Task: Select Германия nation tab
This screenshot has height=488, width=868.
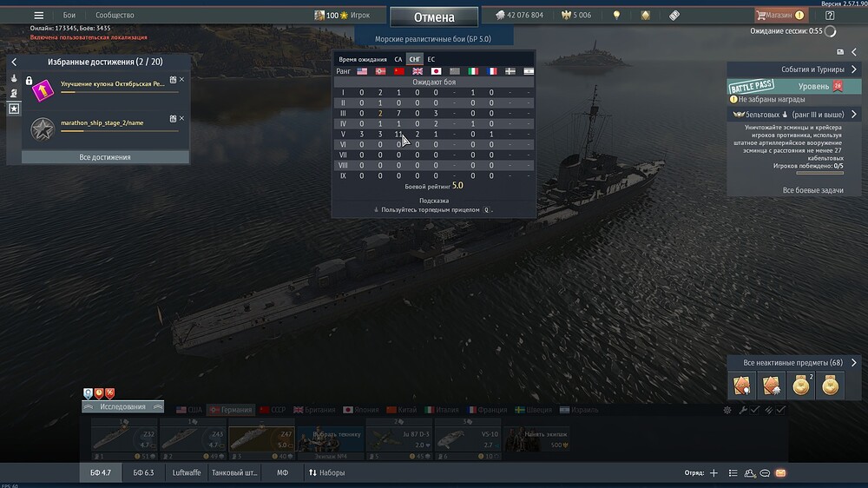Action: pyautogui.click(x=230, y=410)
